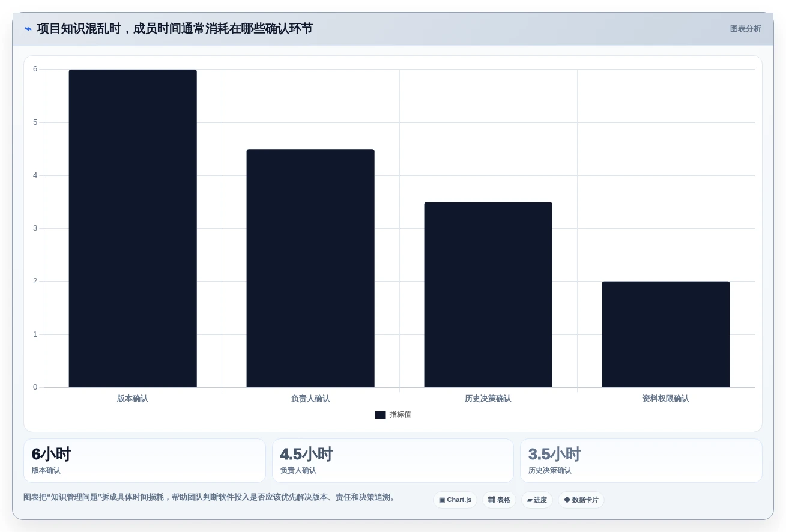Click the 版本确认 x-axis label

coord(133,399)
